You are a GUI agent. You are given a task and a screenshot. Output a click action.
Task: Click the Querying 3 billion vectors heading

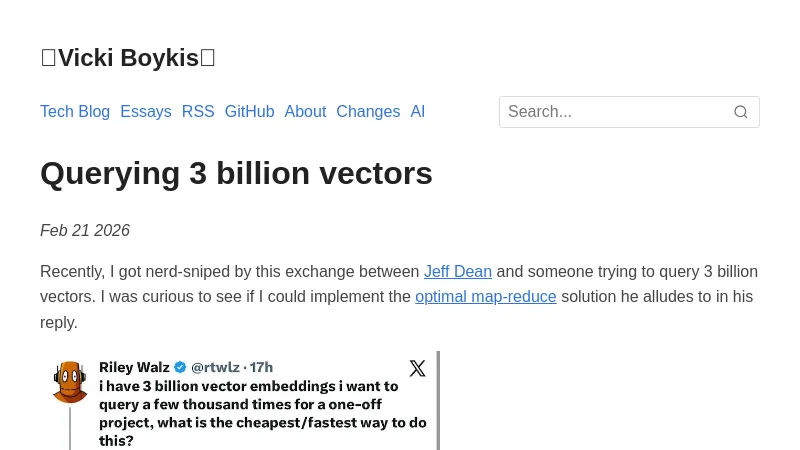[x=236, y=173]
